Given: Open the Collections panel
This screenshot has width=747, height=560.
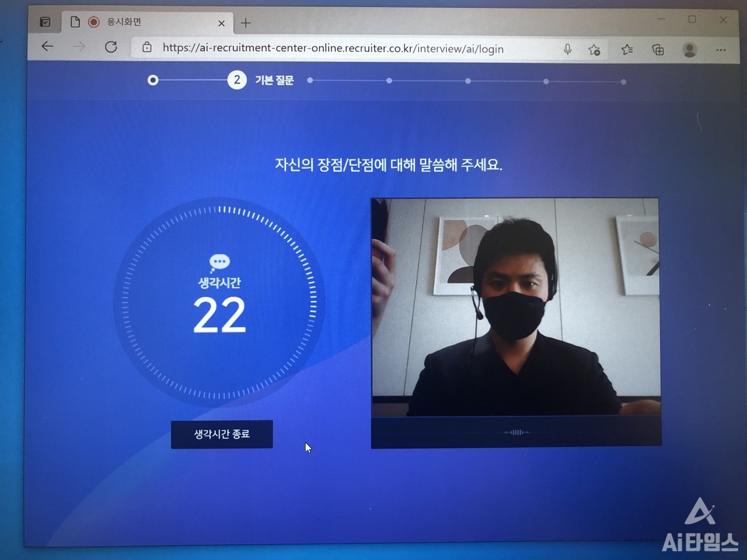Looking at the screenshot, I should tap(658, 49).
